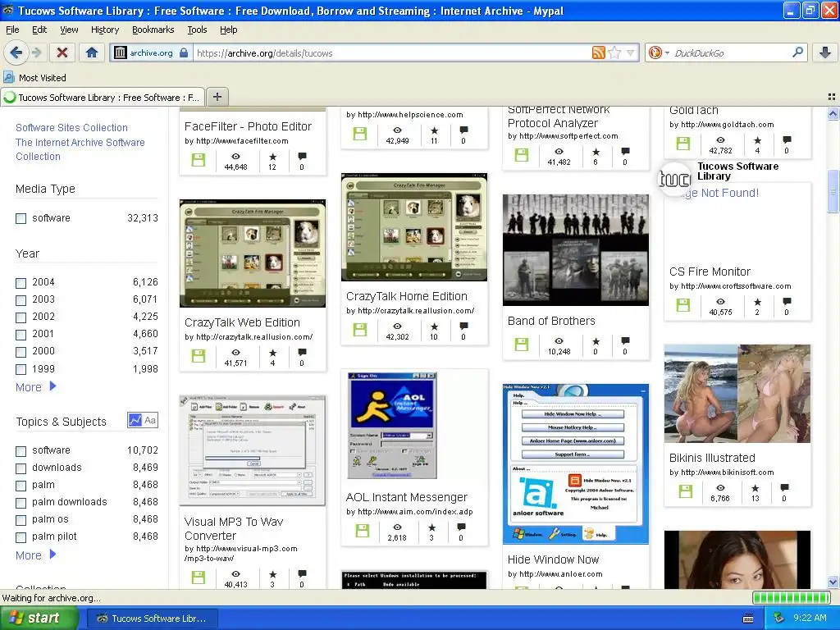Screen dimensions: 840x630
Task: Check the palm pilot topic checkbox
Action: [21, 537]
